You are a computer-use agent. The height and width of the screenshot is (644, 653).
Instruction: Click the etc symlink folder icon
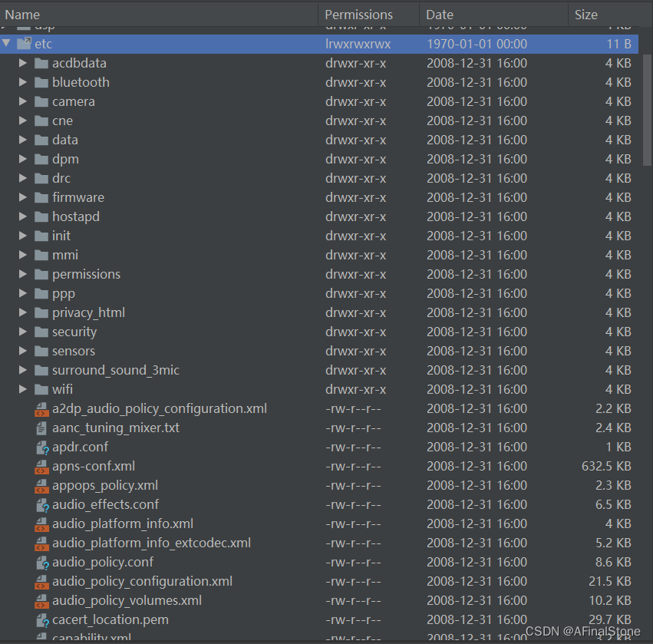click(x=24, y=43)
